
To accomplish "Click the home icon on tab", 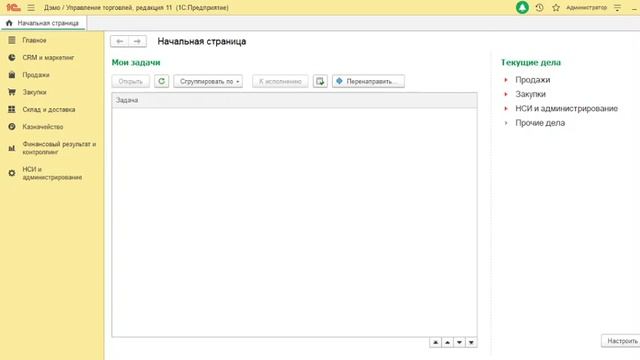I will pos(9,23).
